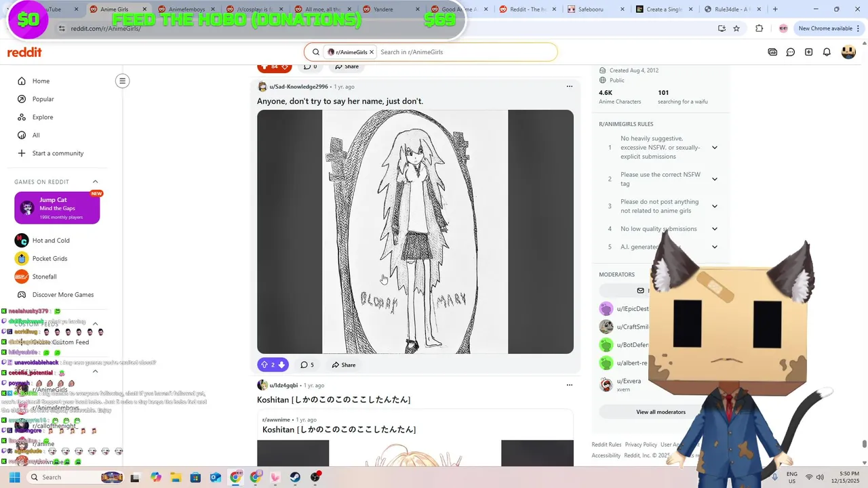The height and width of the screenshot is (488, 868).
Task: Upvote the Bloody Mary post
Action: click(x=264, y=365)
